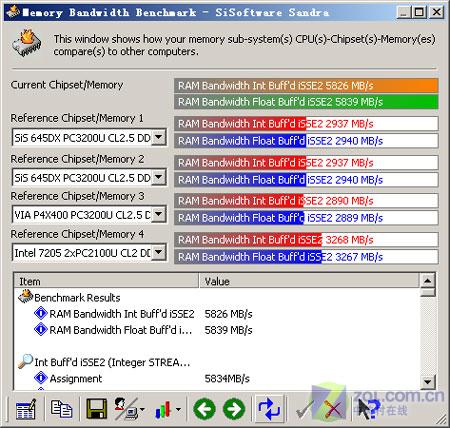Image resolution: width=450 pixels, height=428 pixels.
Task: Click scrollbar up arrow in results list
Action: (428, 281)
